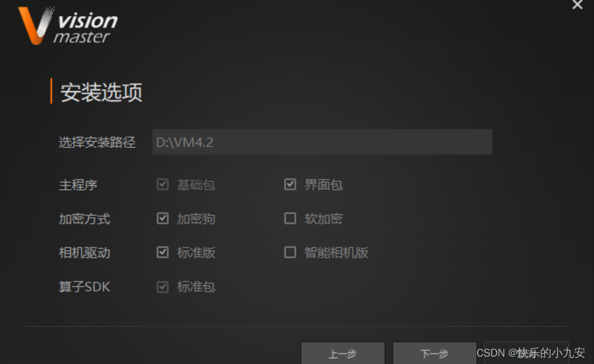
Task: Click the 安装选项 heading
Action: point(101,92)
